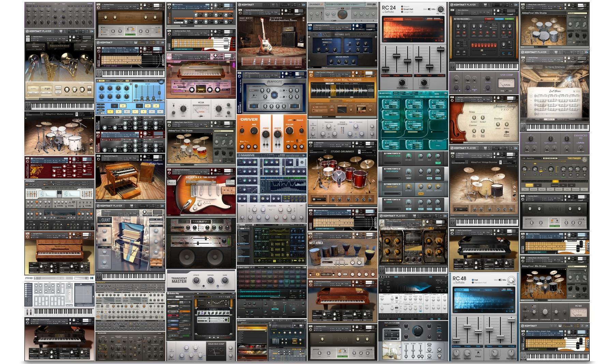Open the Master Effects dropdown in Evolve Rhythmic Suite

(327, 42)
